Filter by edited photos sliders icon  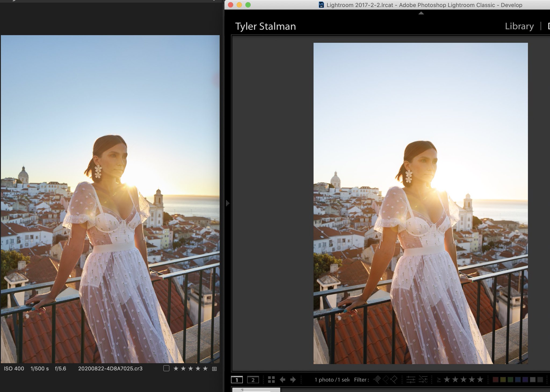point(411,379)
